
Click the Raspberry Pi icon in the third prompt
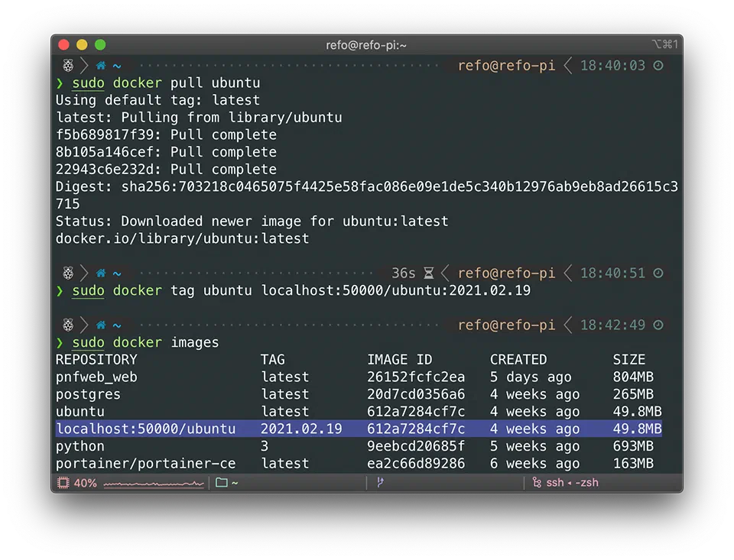click(x=67, y=325)
